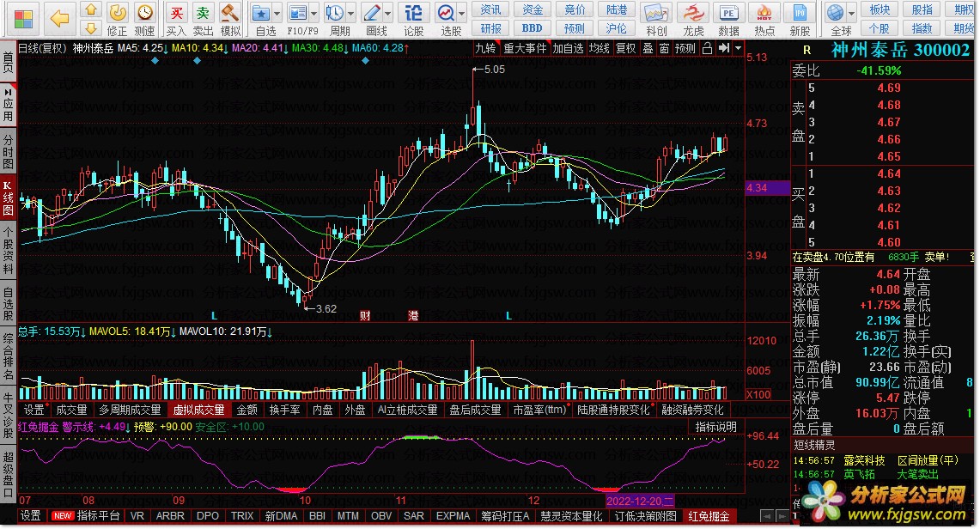Image resolution: width=980 pixels, height=529 pixels.
Task: Select the 画线 drawing pencil icon
Action: click(x=372, y=13)
